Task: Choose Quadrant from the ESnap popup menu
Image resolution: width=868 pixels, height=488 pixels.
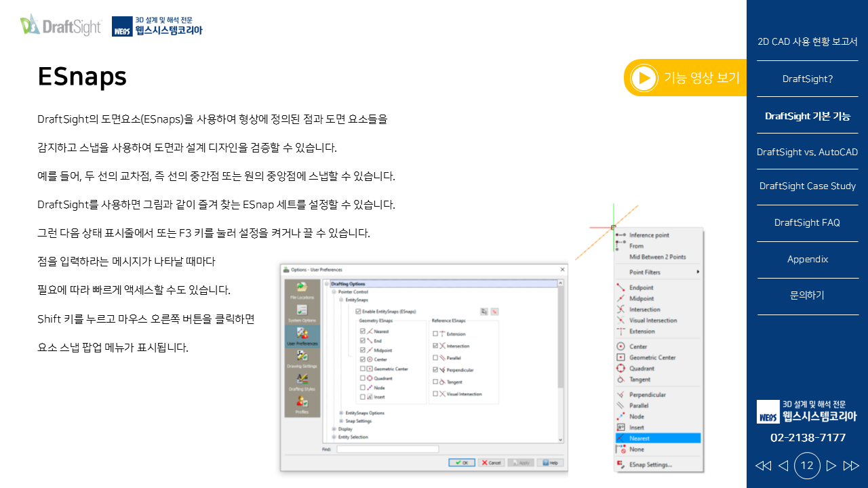Action: point(658,368)
